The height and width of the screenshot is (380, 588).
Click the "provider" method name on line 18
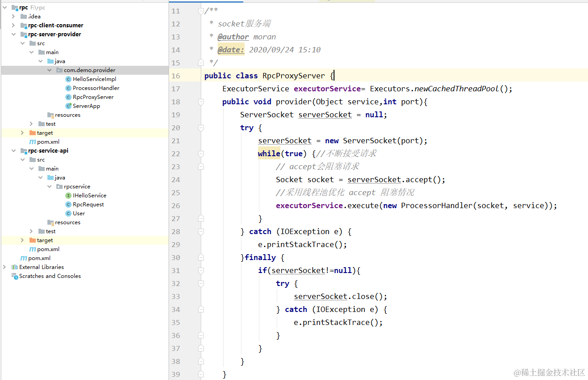click(294, 102)
